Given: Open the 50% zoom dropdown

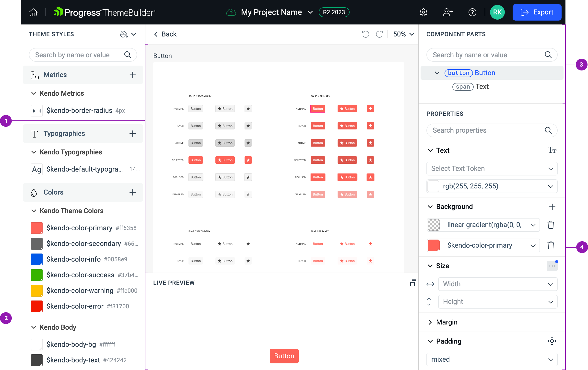Looking at the screenshot, I should (404, 34).
